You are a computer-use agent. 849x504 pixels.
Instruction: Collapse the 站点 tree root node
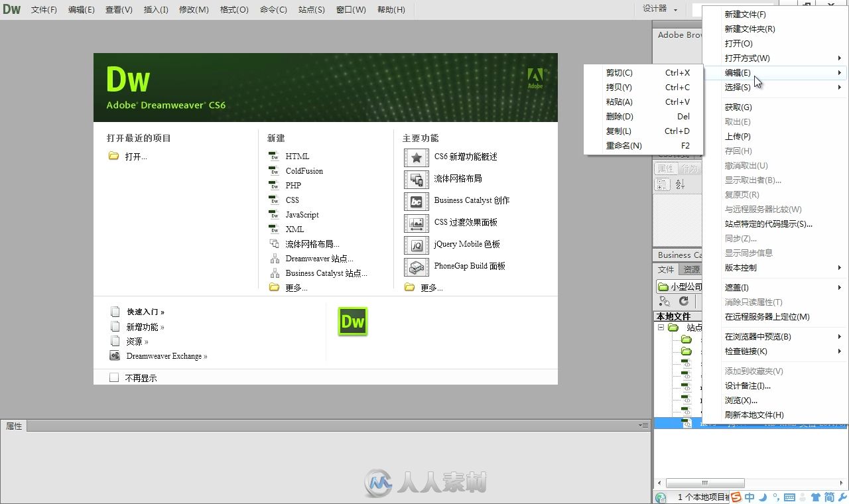click(x=661, y=328)
